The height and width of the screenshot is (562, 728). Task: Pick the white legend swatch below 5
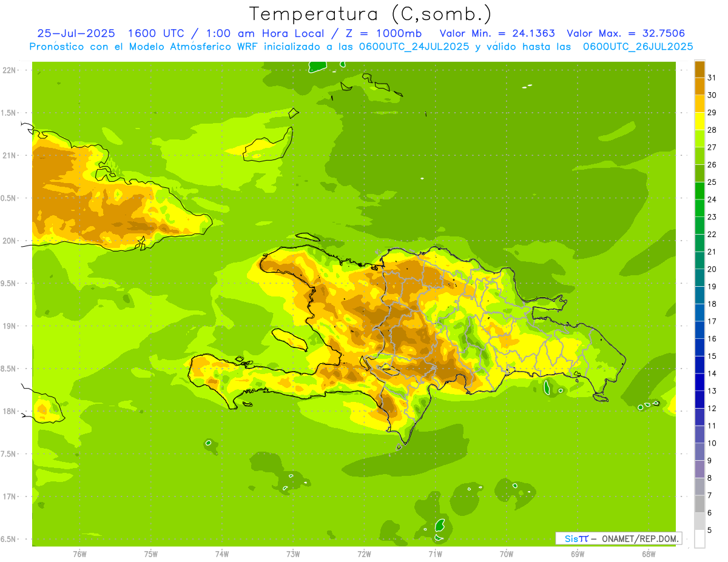pos(699,539)
